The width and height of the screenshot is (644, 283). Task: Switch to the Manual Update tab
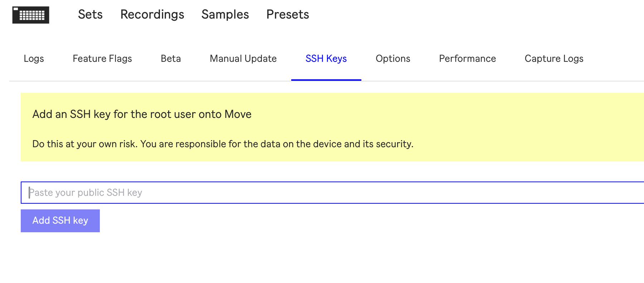point(243,59)
